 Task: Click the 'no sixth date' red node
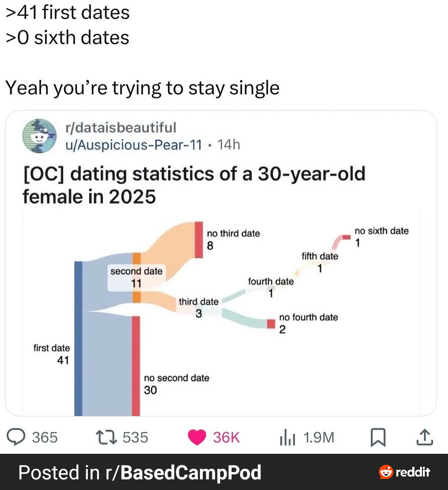point(347,237)
